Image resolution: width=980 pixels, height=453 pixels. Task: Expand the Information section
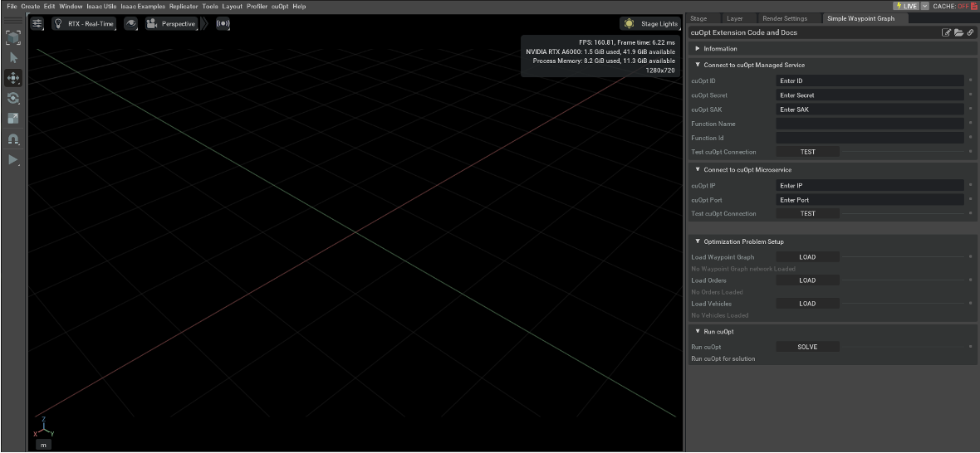tap(832, 48)
